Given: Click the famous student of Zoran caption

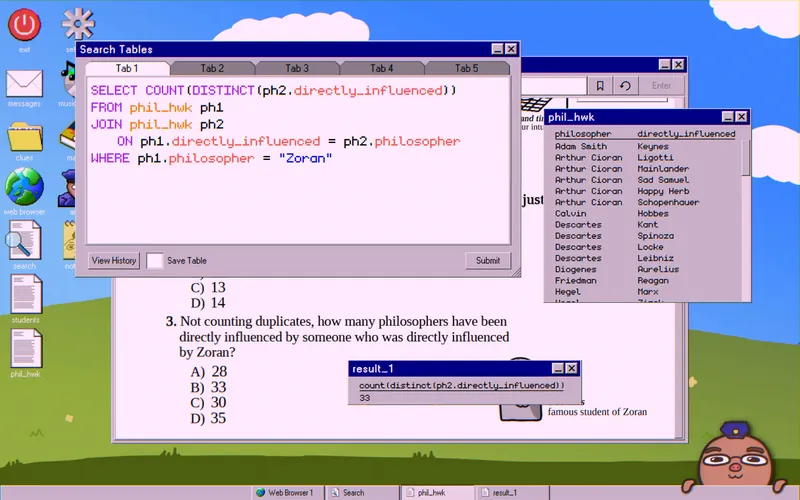Looking at the screenshot, I should pyautogui.click(x=597, y=412).
